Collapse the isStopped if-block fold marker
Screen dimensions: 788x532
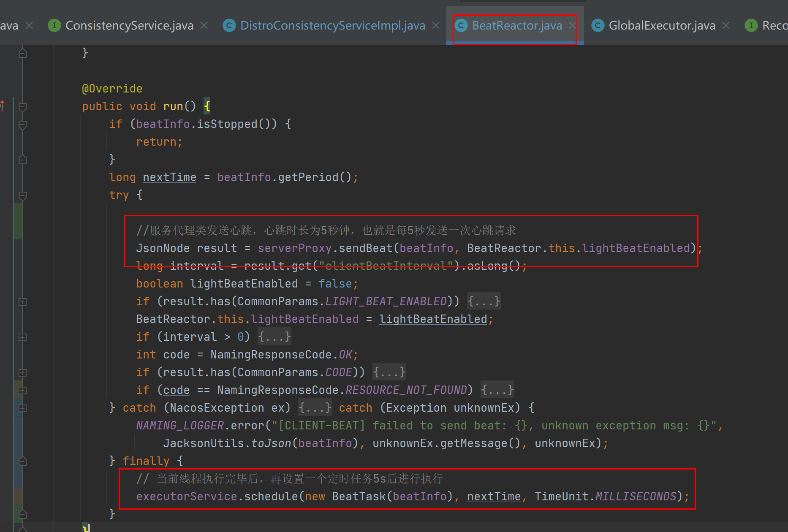(23, 125)
